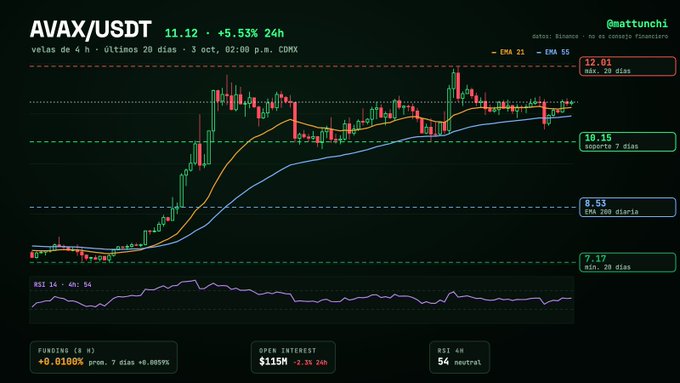Click the RSI 14 4h: 54 label

62,285
